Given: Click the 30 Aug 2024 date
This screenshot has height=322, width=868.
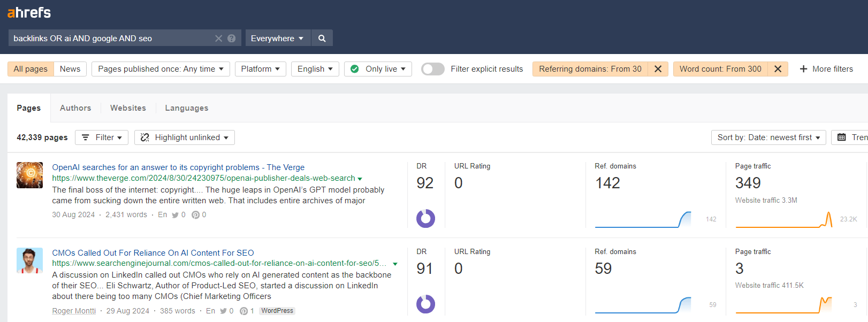Looking at the screenshot, I should (x=73, y=215).
